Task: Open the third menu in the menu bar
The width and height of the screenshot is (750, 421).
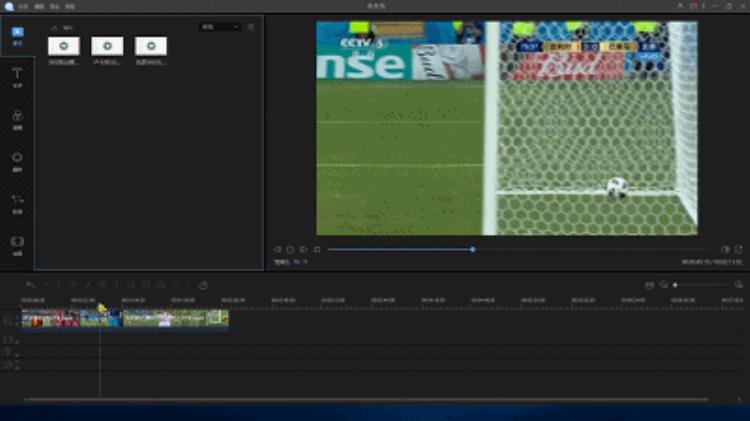Action: [x=55, y=7]
